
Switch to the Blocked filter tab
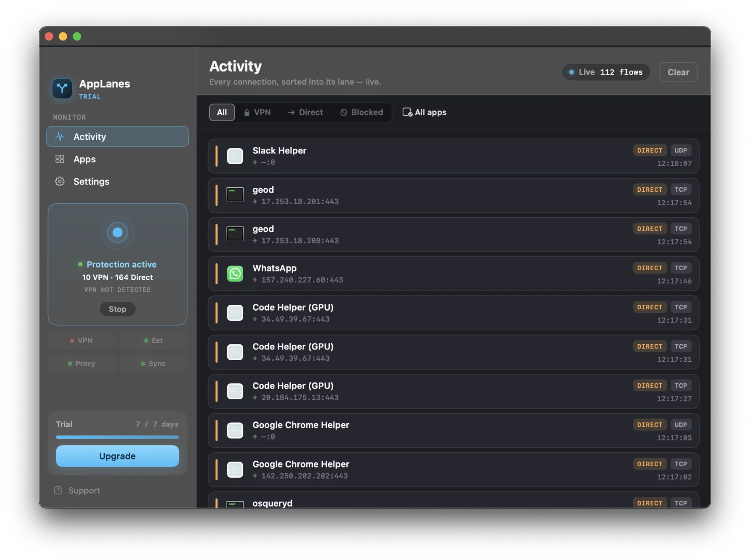pos(362,113)
